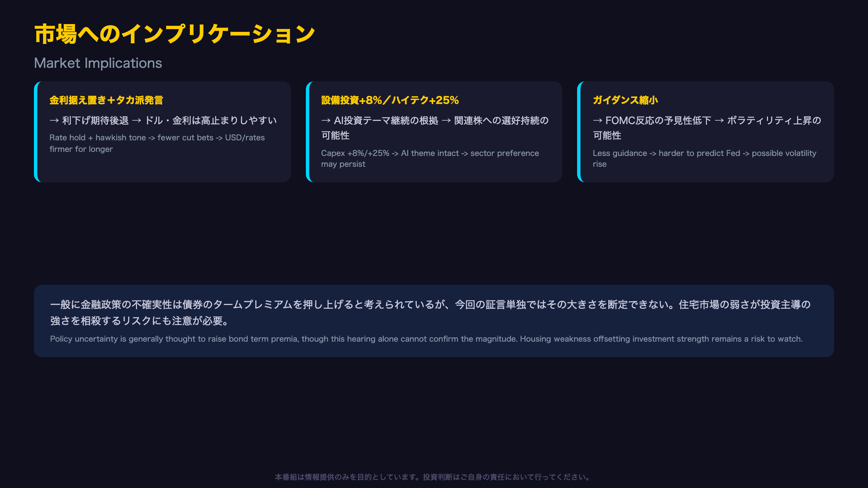Click the 'Less guidance' English text

(705, 159)
